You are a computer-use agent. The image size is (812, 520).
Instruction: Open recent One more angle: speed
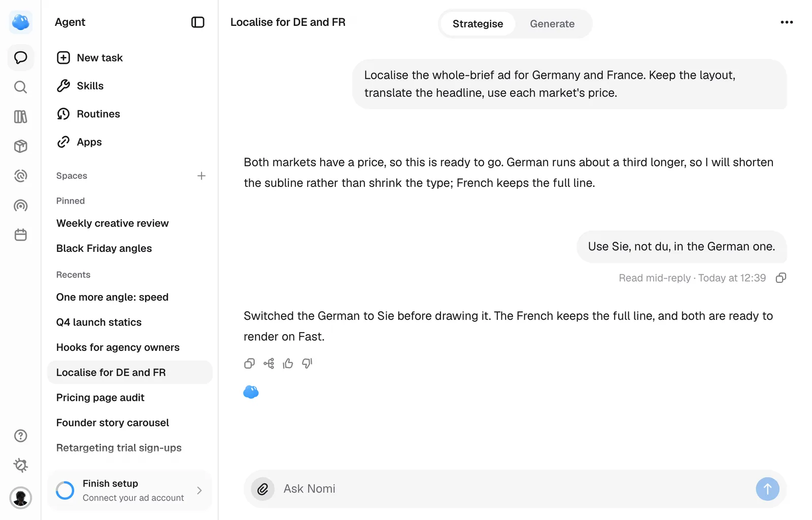pos(129,297)
